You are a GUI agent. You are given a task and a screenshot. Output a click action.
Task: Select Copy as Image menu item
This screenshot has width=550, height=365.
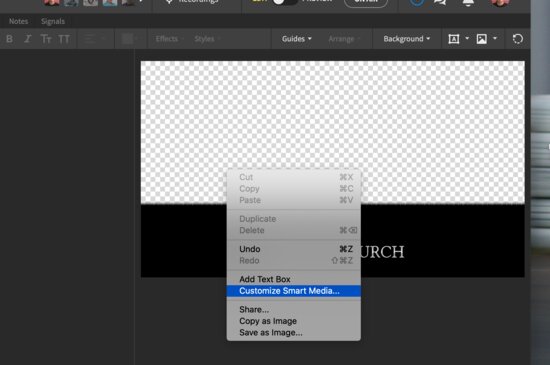[294, 321]
